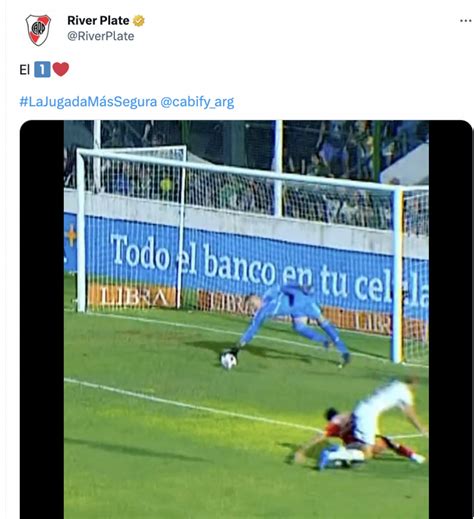Click the goal's white crossbar
Screen dimensions: 474x519
(x=238, y=169)
